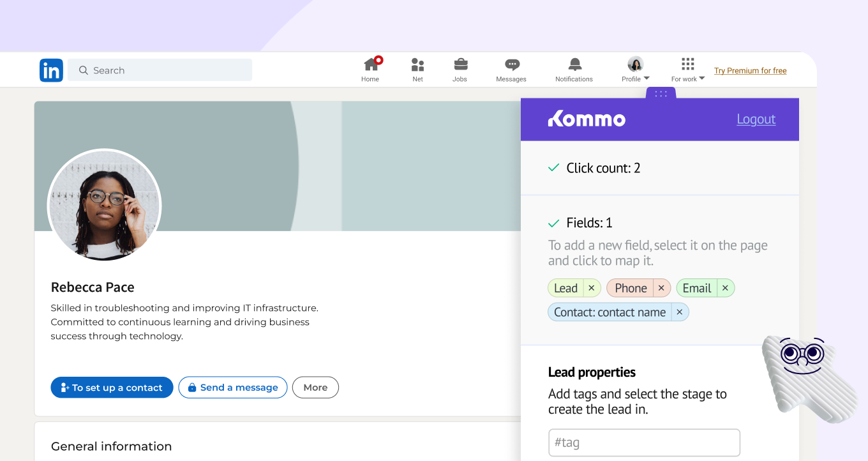Image resolution: width=868 pixels, height=461 pixels.
Task: Click the #tag input field
Action: 644,442
